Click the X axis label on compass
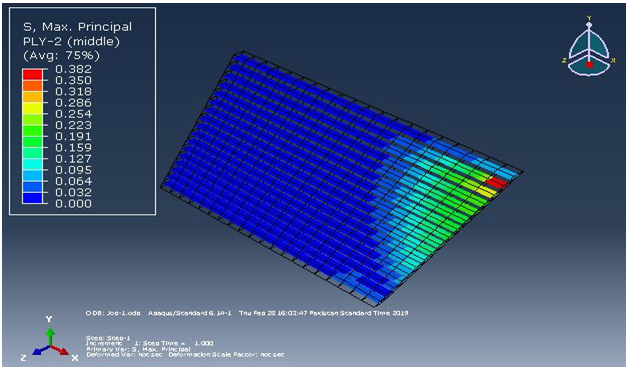630x371 pixels. point(613,60)
